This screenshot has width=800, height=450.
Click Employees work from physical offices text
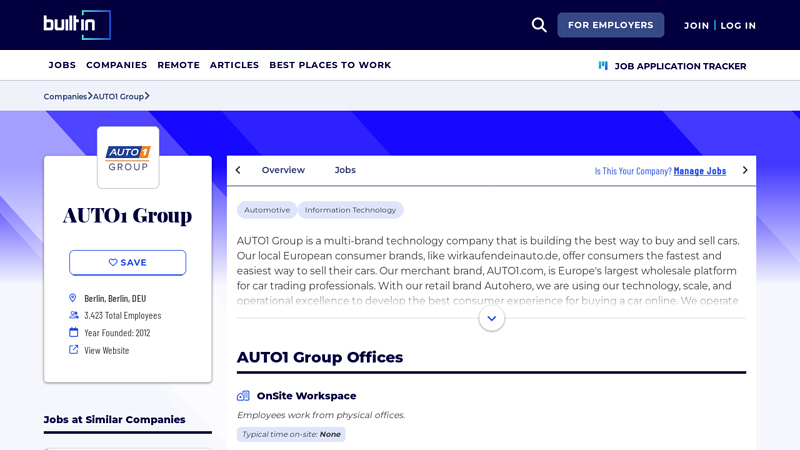pos(321,415)
